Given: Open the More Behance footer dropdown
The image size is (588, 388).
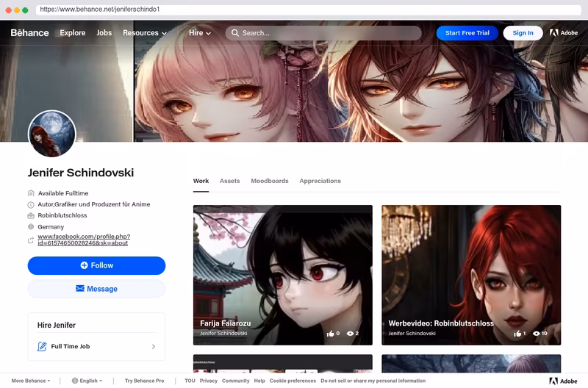Looking at the screenshot, I should click(x=31, y=381).
